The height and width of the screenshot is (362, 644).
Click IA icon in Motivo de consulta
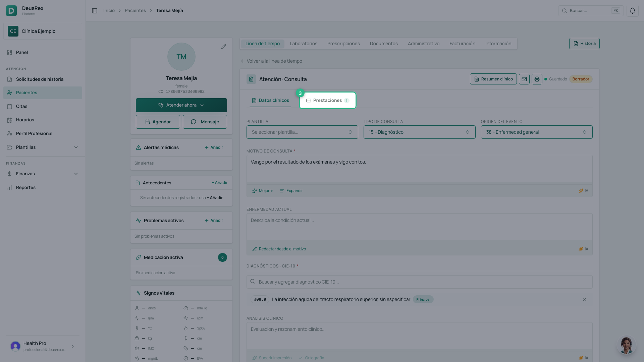pos(583,191)
